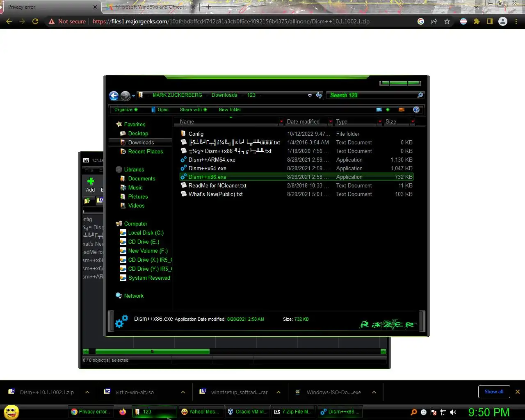Click MARK ZUCKERBERG breadcrumb in address bar
Image resolution: width=525 pixels, height=420 pixels.
[177, 95]
